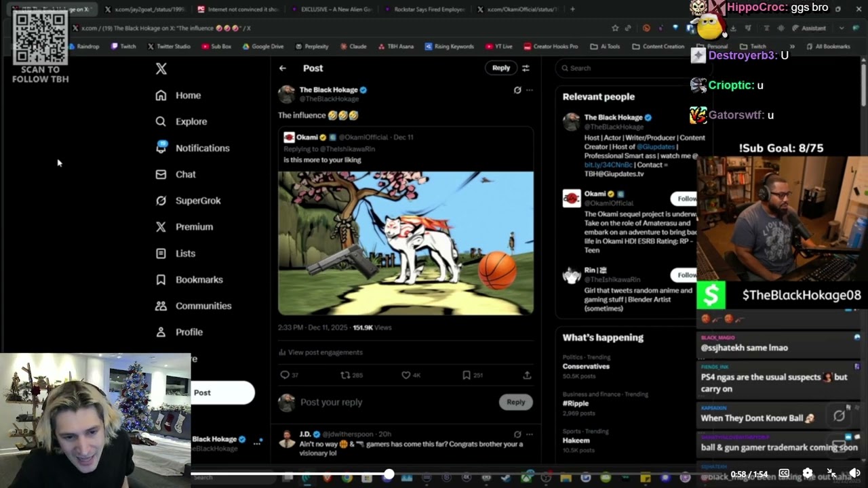Screen dimensions: 868x488
Task: Toggle closed captions CC on video
Action: point(784,473)
